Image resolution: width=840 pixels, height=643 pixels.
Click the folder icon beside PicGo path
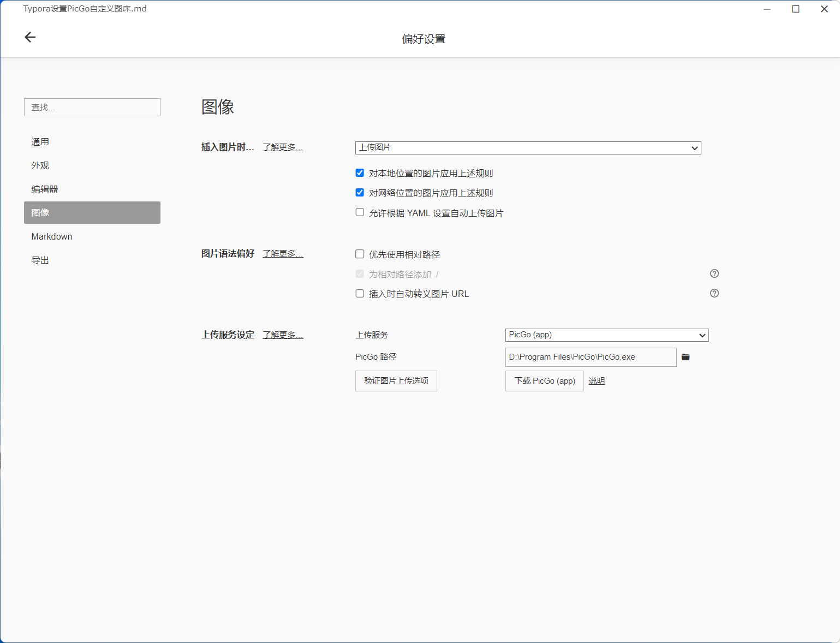686,357
